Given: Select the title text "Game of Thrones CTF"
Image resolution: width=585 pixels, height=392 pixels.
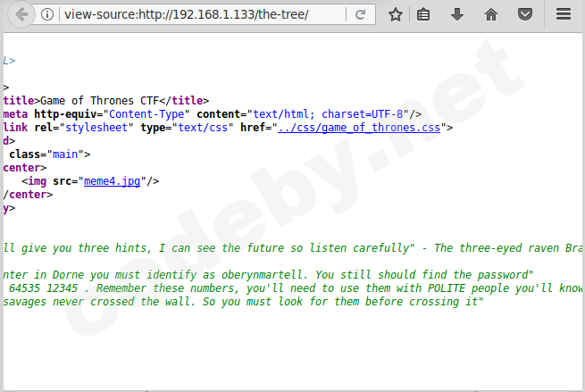Looking at the screenshot, I should tap(100, 101).
